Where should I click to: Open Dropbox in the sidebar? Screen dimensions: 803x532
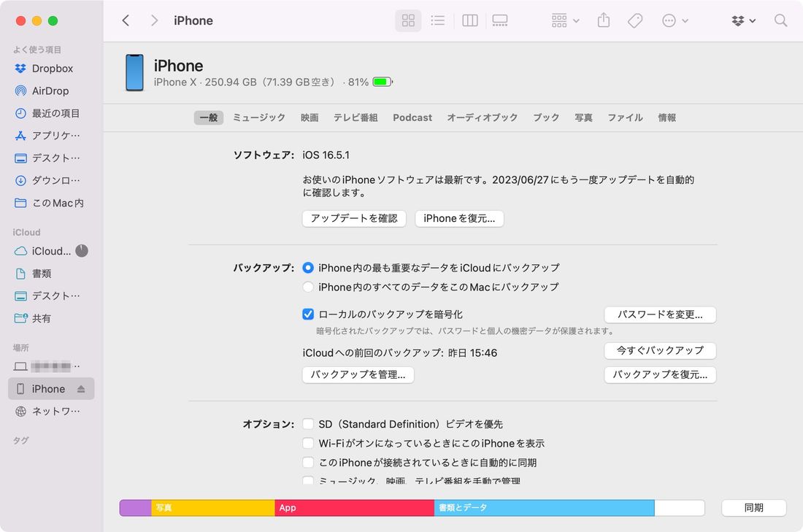51,69
